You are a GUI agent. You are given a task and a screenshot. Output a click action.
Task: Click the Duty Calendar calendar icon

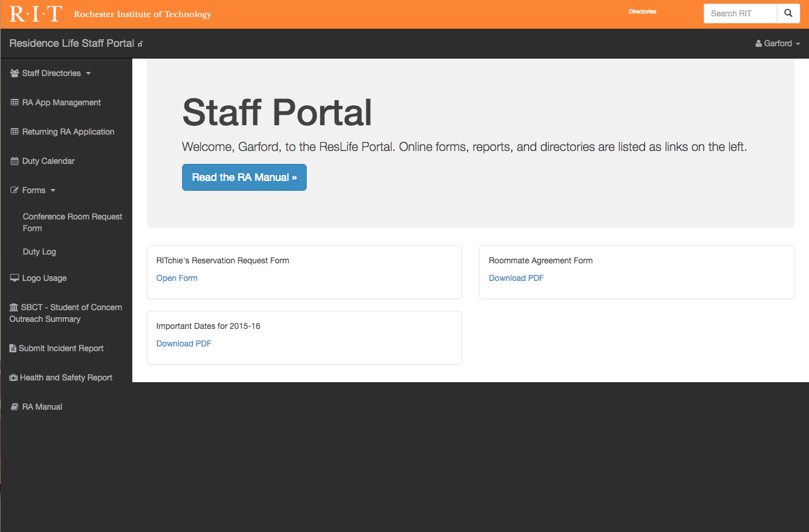coord(15,161)
